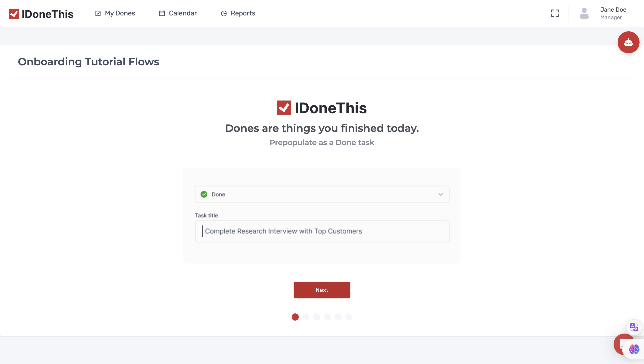Open the Calendar navigation link
This screenshot has width=644, height=364.
[182, 13]
